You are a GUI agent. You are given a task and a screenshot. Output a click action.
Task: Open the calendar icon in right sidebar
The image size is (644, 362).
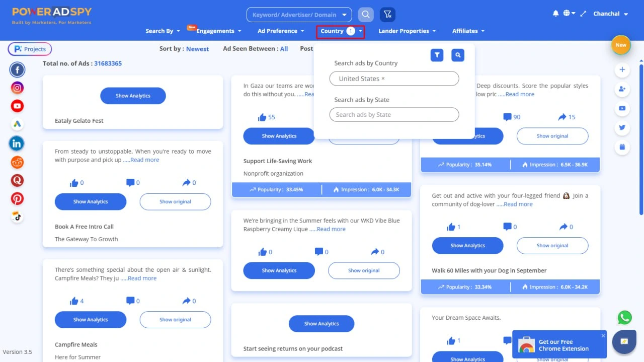pyautogui.click(x=622, y=147)
